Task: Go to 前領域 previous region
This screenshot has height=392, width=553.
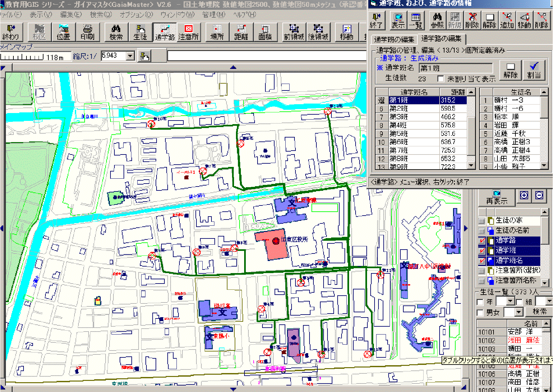Action: pyautogui.click(x=294, y=32)
